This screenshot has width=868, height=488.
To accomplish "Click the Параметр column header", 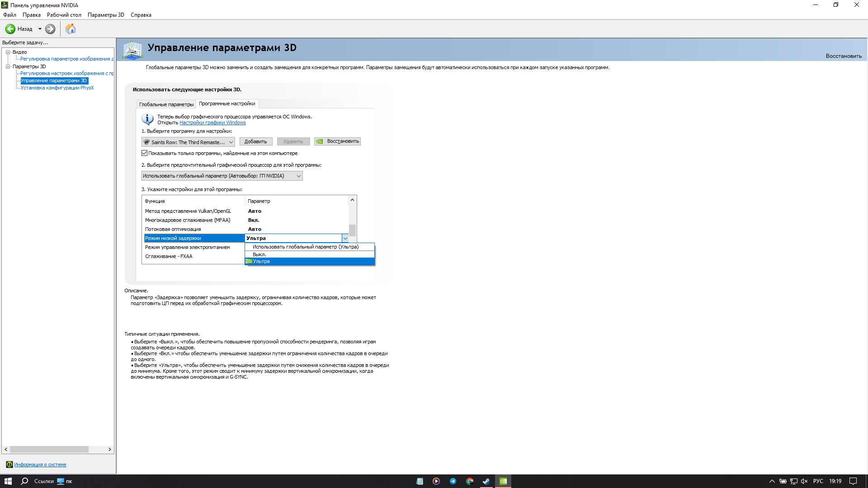I will 297,201.
